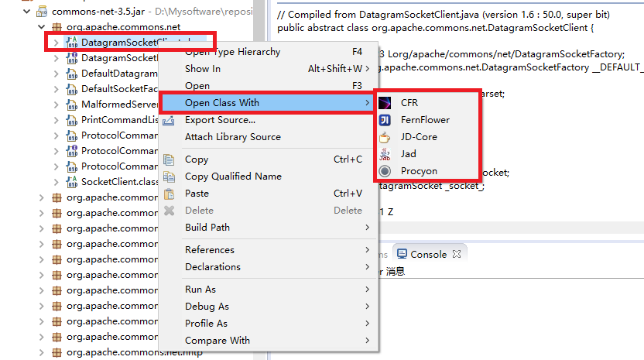Click the Procyon decompiler icon
The width and height of the screenshot is (644, 360).
pyautogui.click(x=385, y=171)
